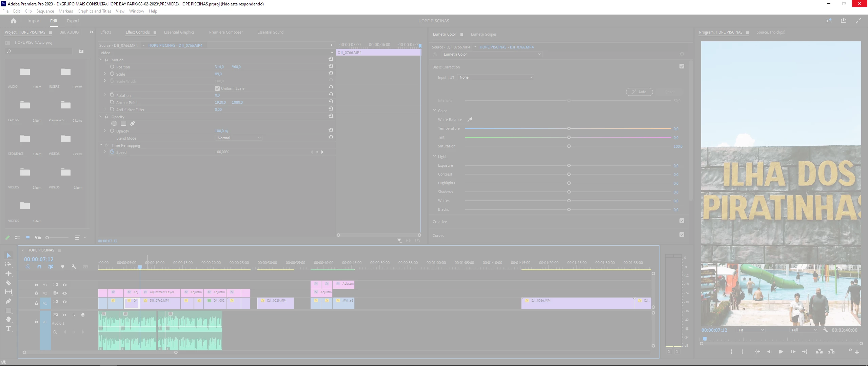Select the Type tool
Viewport: 868px width, 366px height.
point(8,328)
